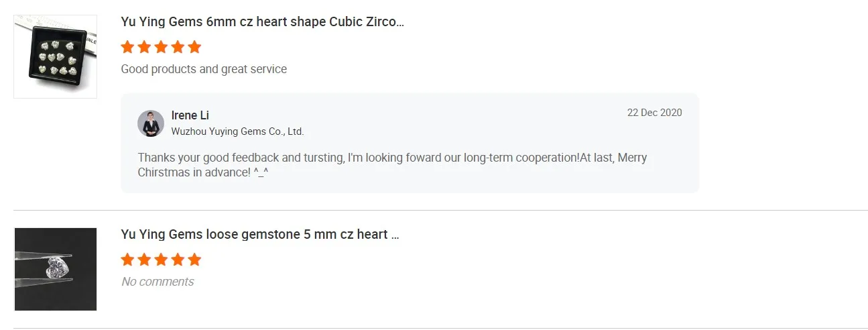Viewport: 868px width, 330px height.
Task: Click the 22 Dec 2020 reply date
Action: 654,113
